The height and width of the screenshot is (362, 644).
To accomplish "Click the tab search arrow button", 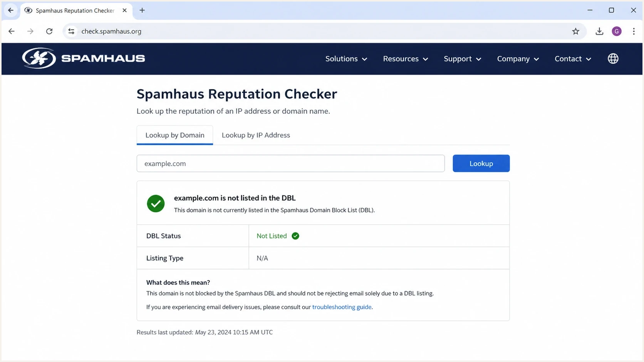I will [x=11, y=10].
